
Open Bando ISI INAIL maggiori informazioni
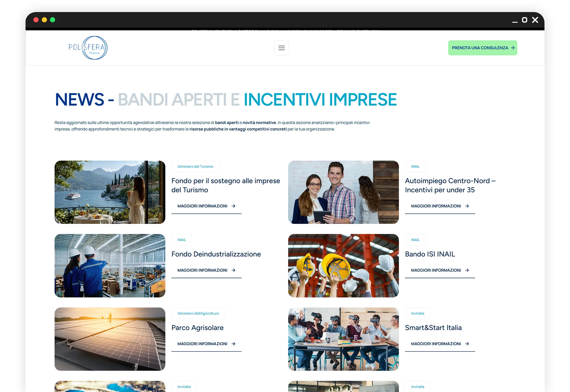pyautogui.click(x=440, y=270)
